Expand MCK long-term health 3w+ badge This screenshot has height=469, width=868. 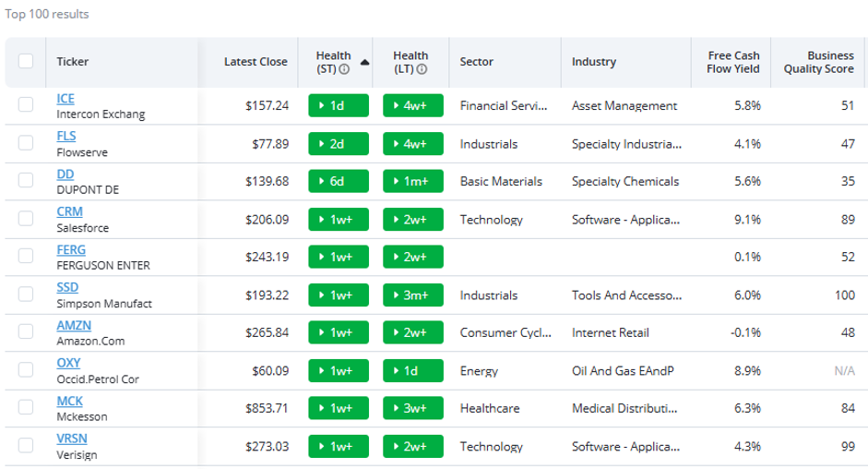pyautogui.click(x=413, y=408)
